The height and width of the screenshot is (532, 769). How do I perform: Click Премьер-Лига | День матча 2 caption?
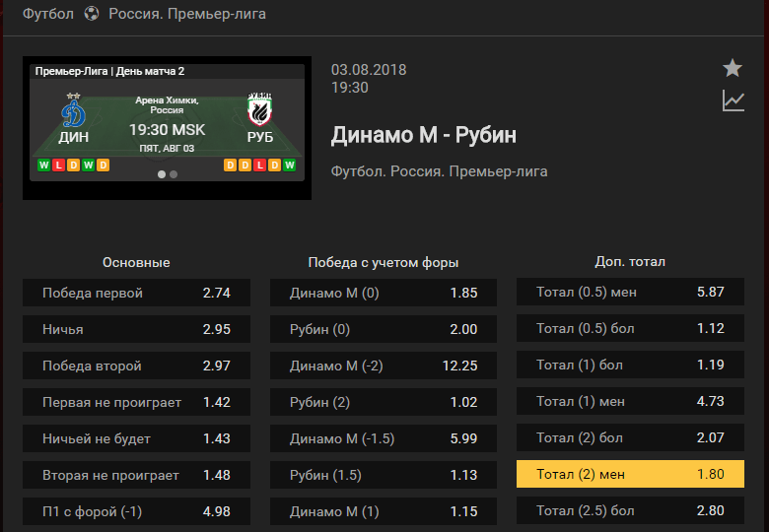(109, 72)
